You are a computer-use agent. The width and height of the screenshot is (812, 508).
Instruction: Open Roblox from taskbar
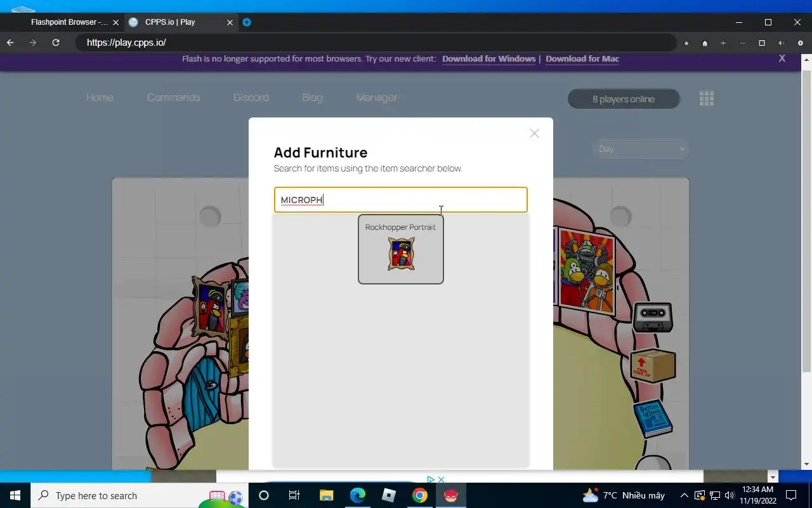coord(388,495)
